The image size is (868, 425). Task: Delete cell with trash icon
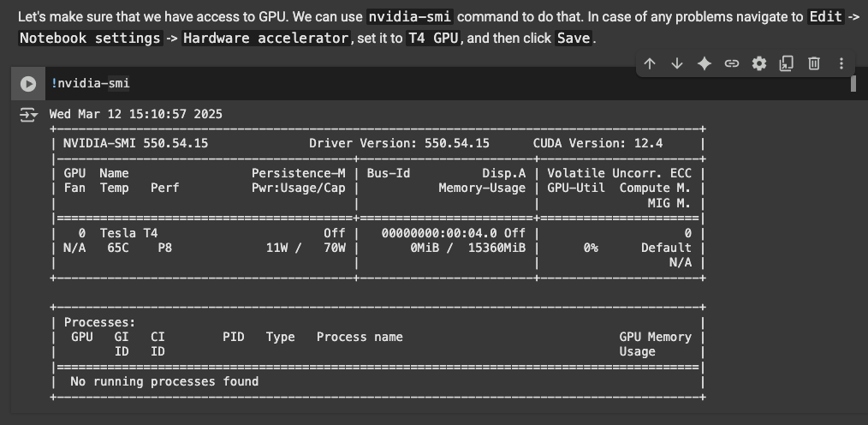tap(814, 63)
